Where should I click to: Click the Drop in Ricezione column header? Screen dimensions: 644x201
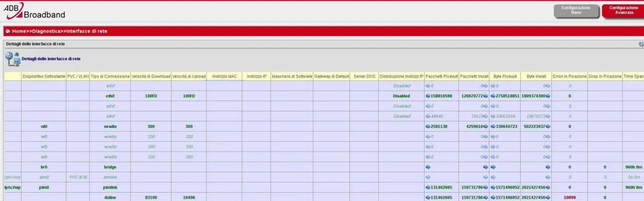pos(605,76)
